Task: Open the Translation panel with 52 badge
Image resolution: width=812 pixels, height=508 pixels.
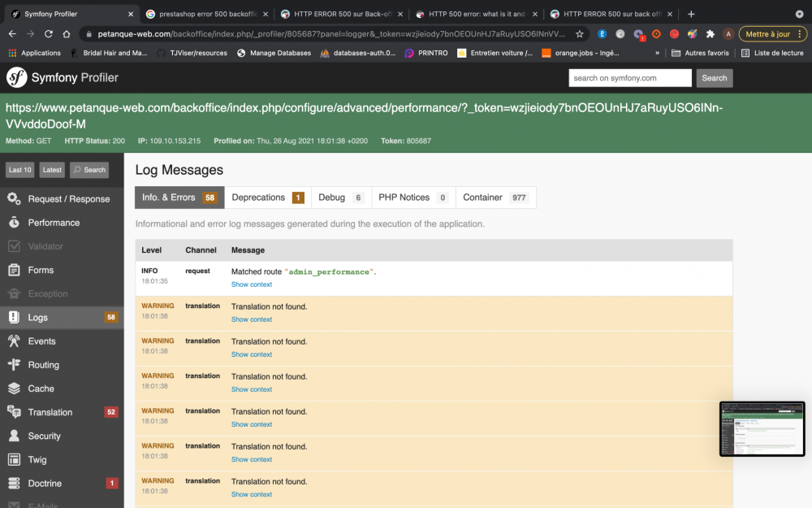Action: (63, 412)
